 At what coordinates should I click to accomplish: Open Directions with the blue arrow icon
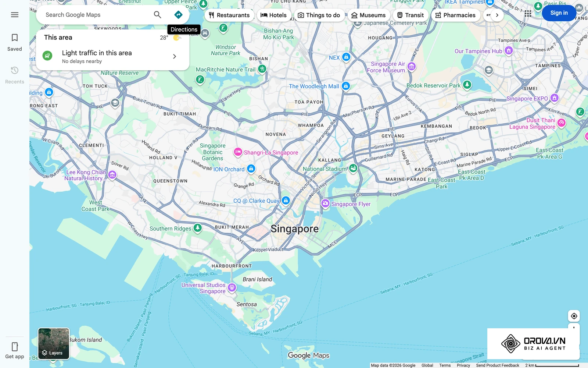(x=178, y=15)
